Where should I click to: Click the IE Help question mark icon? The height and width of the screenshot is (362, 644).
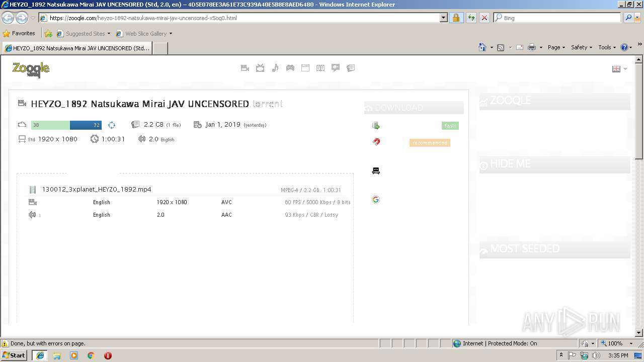tap(624, 47)
